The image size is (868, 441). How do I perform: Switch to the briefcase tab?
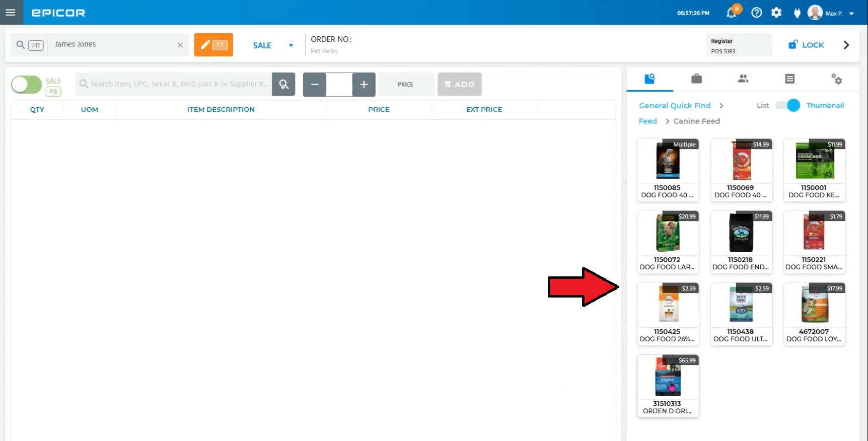(696, 79)
